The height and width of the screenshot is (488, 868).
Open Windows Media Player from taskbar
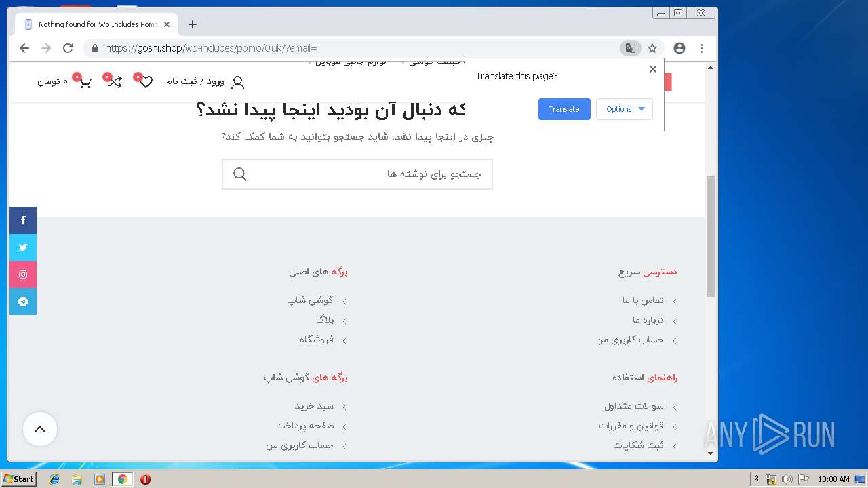[x=100, y=479]
